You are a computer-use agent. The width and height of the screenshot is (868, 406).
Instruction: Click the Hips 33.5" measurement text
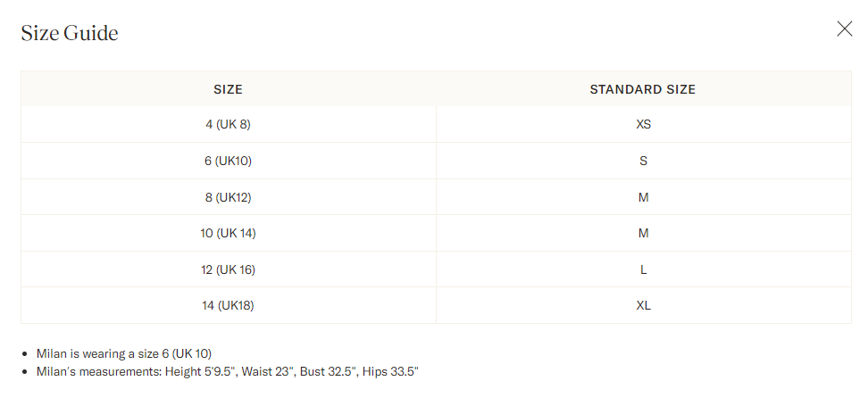[x=390, y=372]
